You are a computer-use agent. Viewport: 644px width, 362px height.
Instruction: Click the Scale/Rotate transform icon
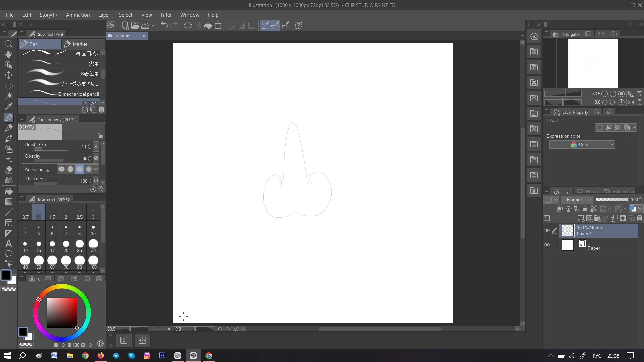(x=218, y=25)
